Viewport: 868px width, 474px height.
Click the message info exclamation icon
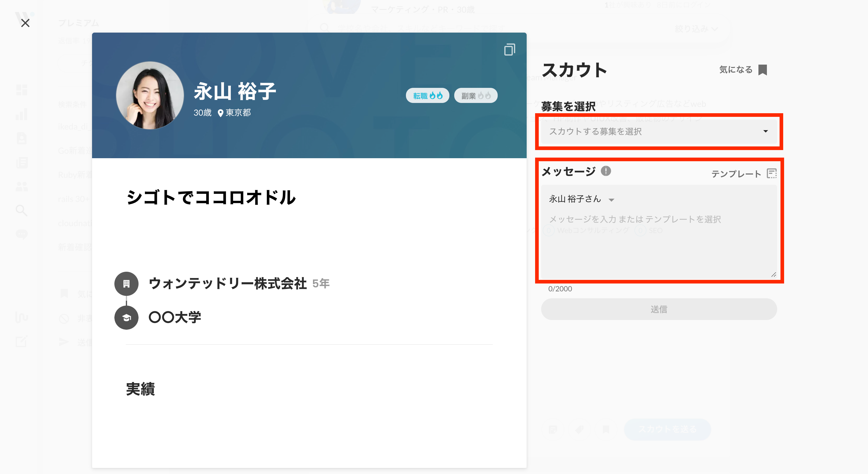(605, 171)
